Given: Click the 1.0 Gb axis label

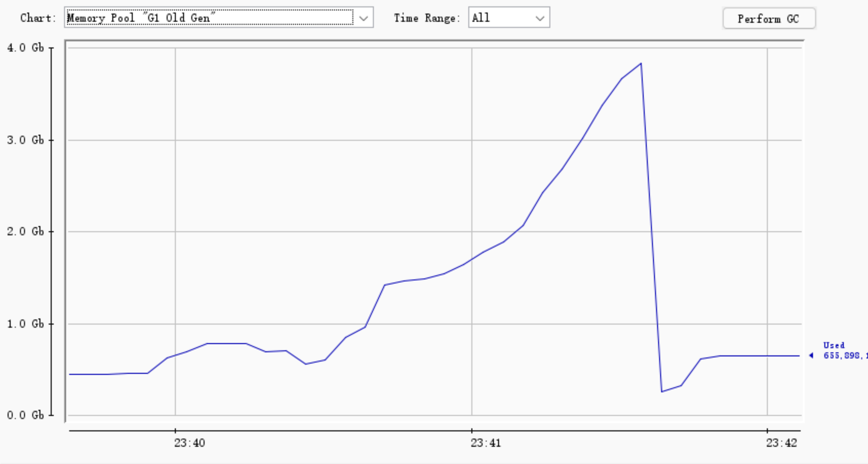Looking at the screenshot, I should (x=25, y=324).
